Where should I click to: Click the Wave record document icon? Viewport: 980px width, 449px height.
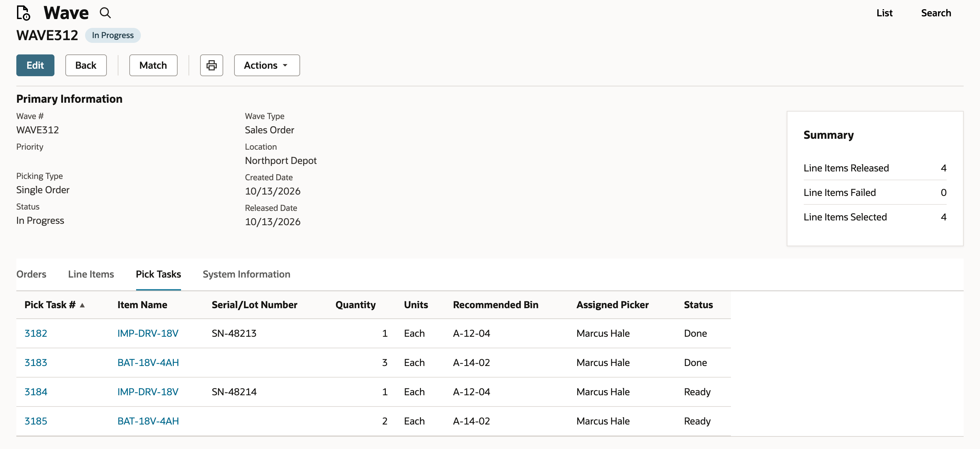[23, 13]
